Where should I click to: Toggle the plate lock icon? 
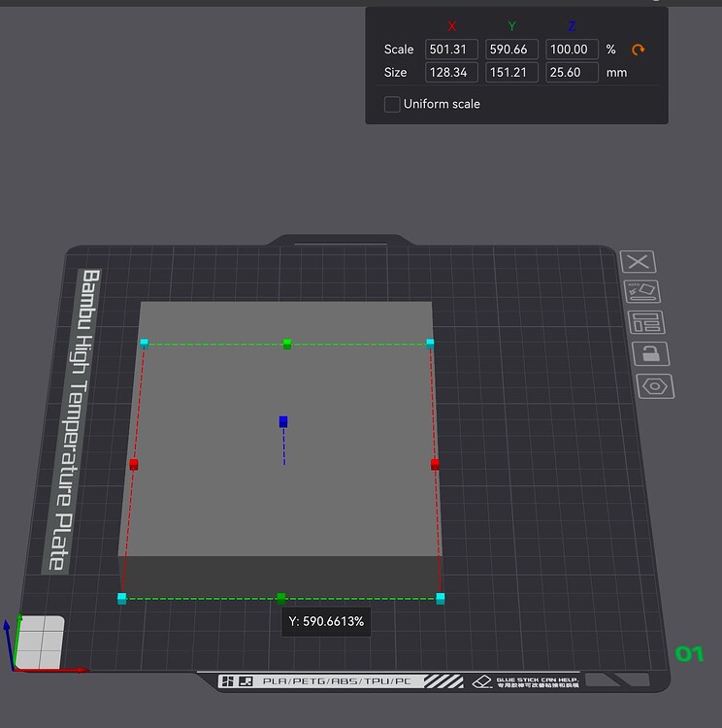coord(651,353)
